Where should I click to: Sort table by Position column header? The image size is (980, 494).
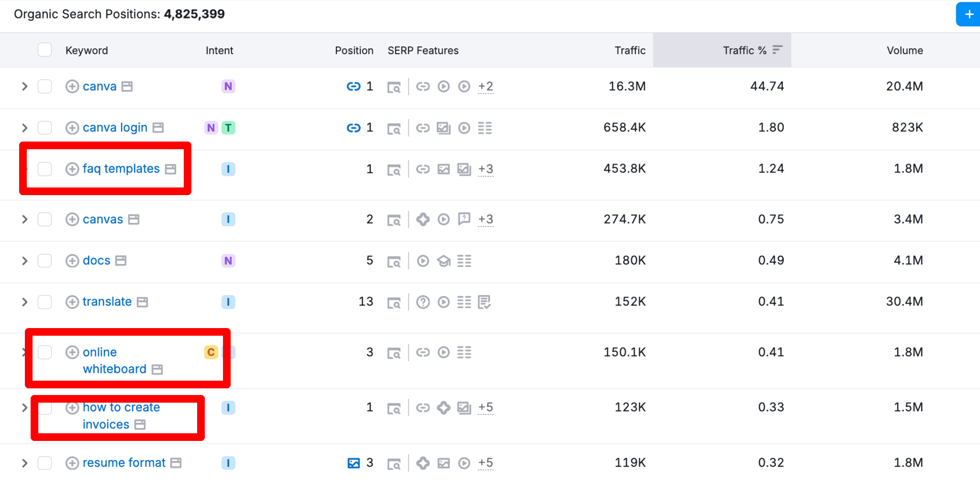point(354,51)
